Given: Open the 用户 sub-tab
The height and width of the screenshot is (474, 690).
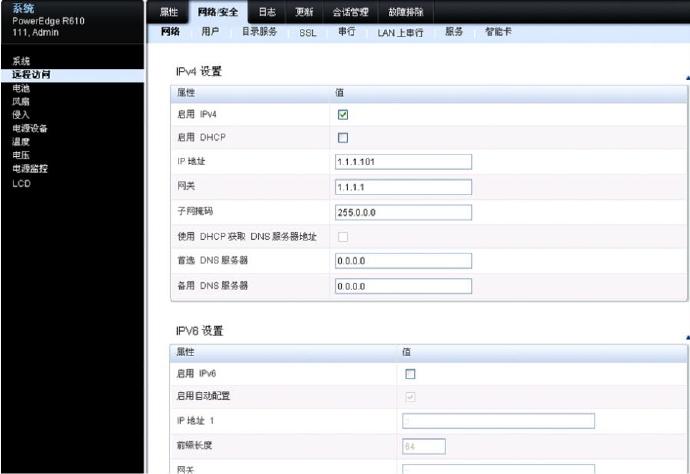Looking at the screenshot, I should point(210,32).
